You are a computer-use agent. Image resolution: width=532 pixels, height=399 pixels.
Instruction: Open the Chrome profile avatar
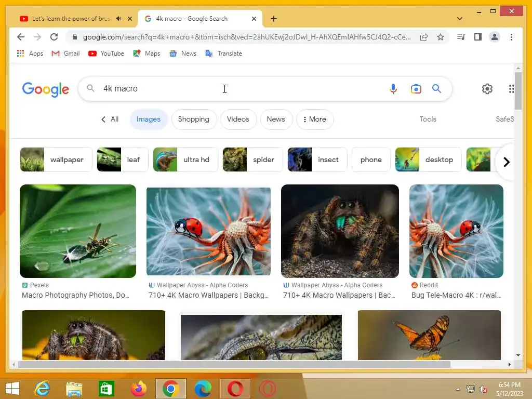pyautogui.click(x=495, y=37)
